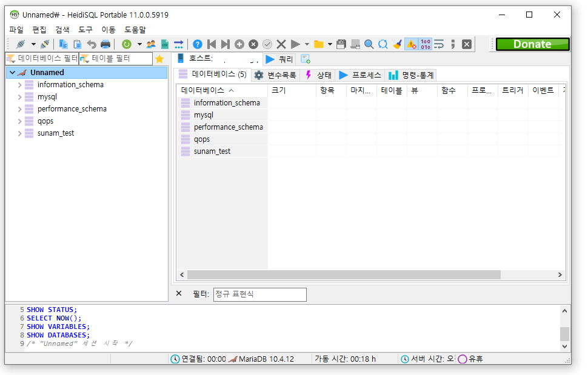Open the run query dropdown arrow
The image size is (588, 375).
[x=307, y=44]
